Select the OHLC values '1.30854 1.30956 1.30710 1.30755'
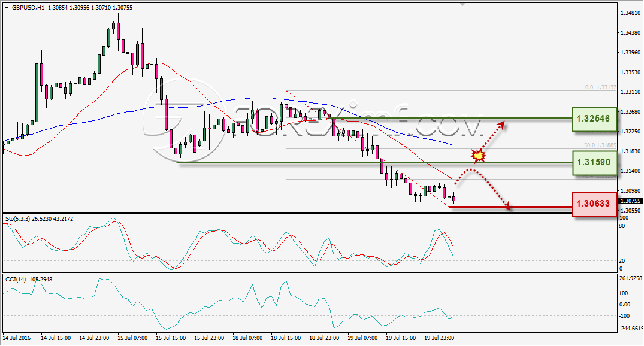Viewport: 644px width, 346px height. coord(90,7)
